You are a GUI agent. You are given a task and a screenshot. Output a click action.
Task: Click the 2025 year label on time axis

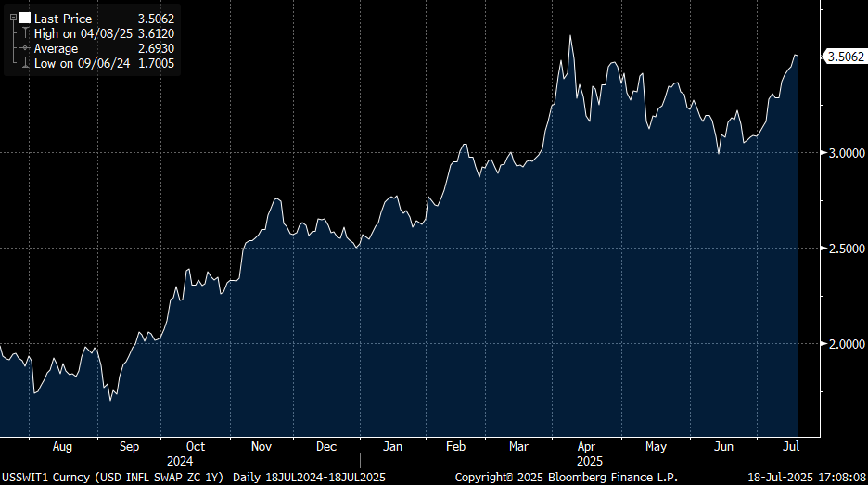[x=590, y=460]
